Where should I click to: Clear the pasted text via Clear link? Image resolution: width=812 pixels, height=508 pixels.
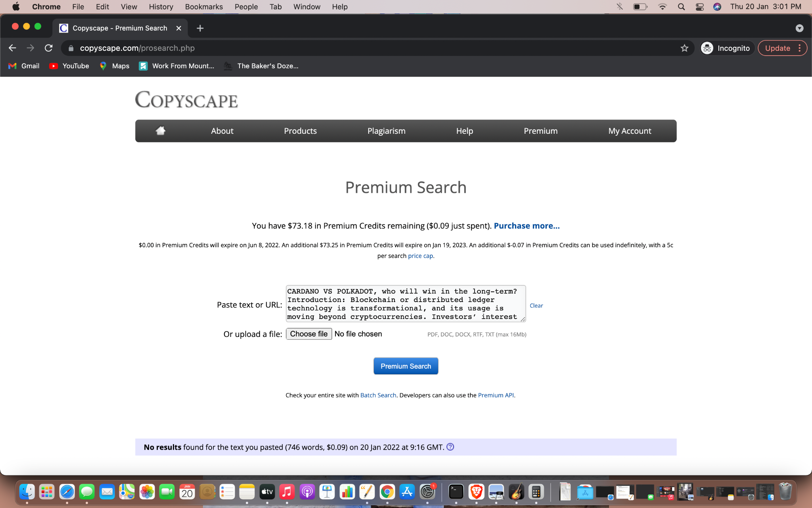[x=536, y=306]
